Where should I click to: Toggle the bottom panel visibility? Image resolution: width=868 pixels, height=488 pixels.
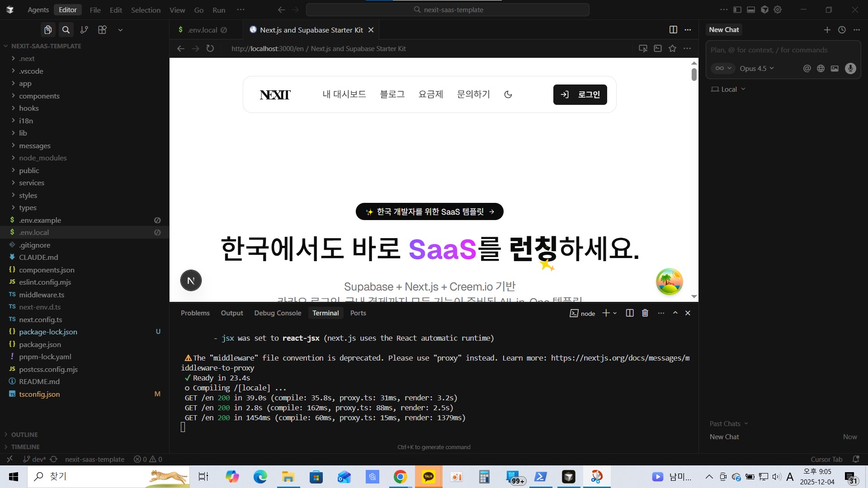[751, 9]
